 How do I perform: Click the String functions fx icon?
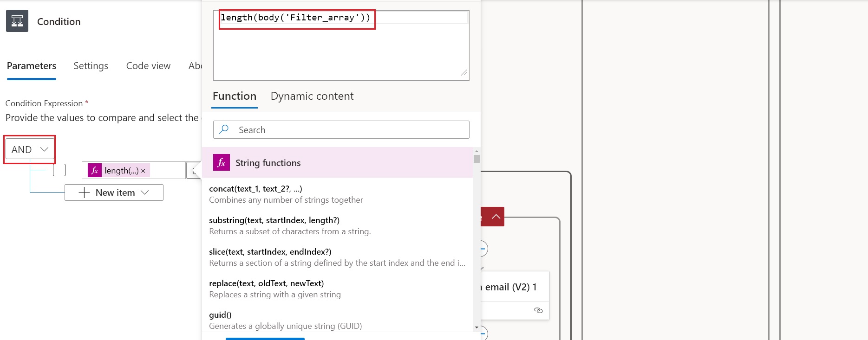click(x=221, y=162)
